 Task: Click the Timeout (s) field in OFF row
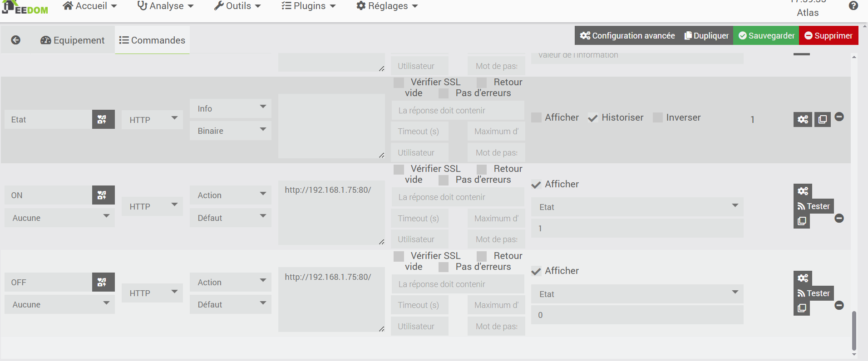click(419, 305)
